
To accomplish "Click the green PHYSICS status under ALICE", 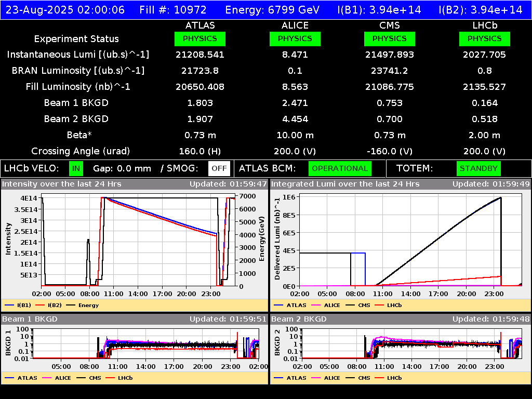I will point(295,38).
